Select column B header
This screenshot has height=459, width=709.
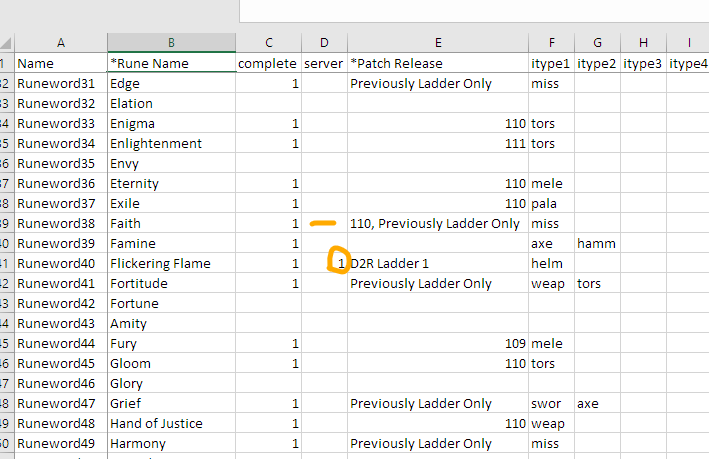coord(171,43)
